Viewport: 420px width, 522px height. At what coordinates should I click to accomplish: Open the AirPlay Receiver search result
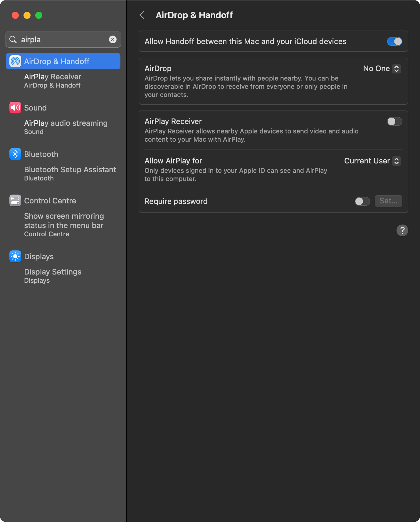[x=63, y=81]
